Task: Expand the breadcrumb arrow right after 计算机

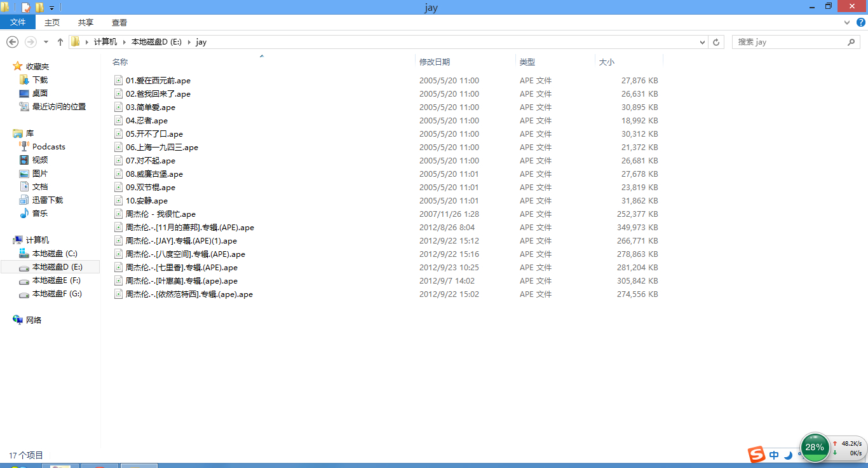Action: 125,42
